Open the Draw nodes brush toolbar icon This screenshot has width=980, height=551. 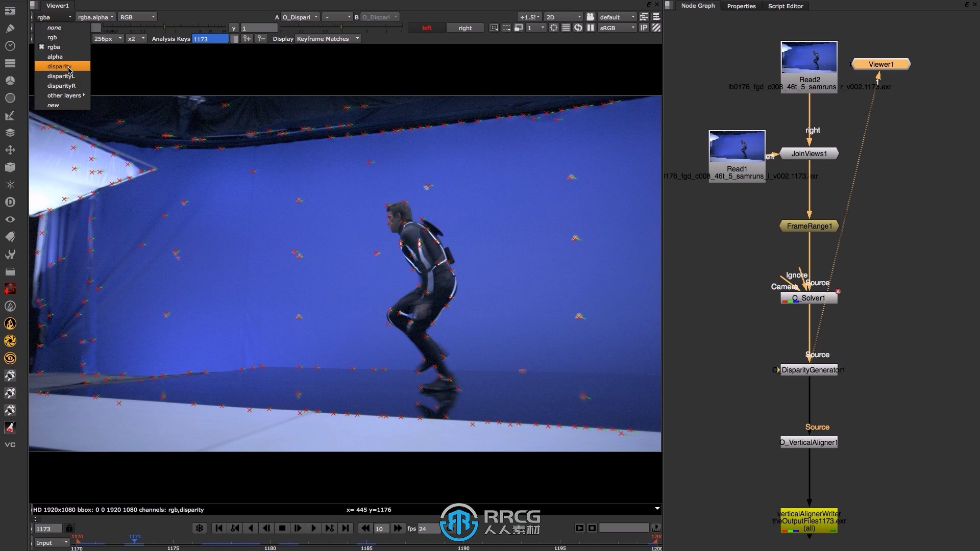[10, 29]
